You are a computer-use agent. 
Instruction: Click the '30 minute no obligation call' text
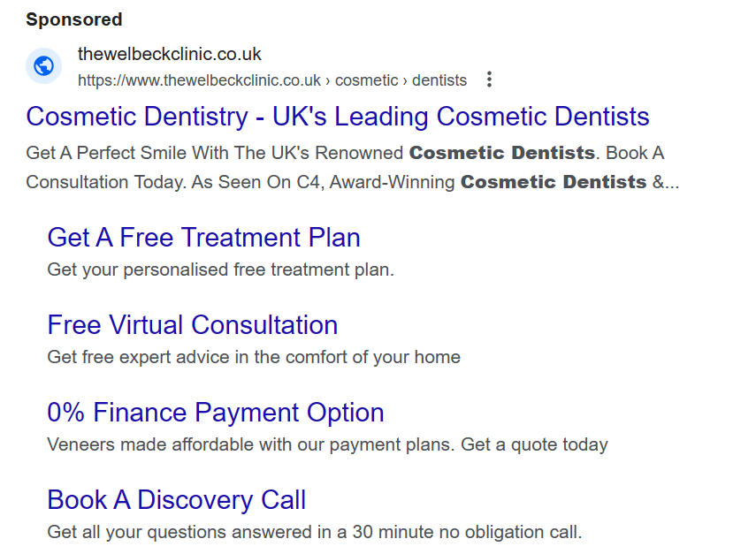tap(467, 532)
